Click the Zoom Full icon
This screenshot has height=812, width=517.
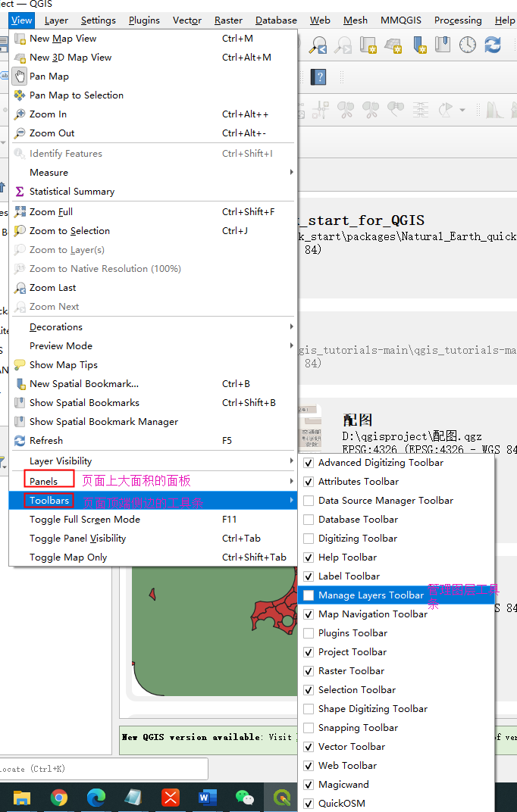(20, 212)
